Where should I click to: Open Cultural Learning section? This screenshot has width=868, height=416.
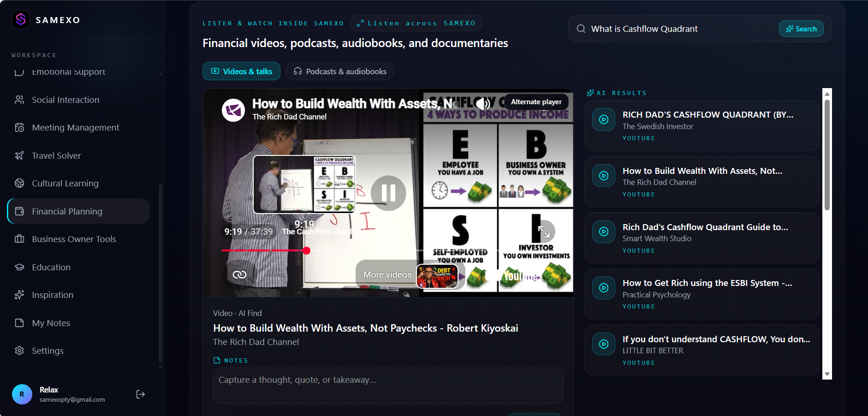click(x=78, y=183)
